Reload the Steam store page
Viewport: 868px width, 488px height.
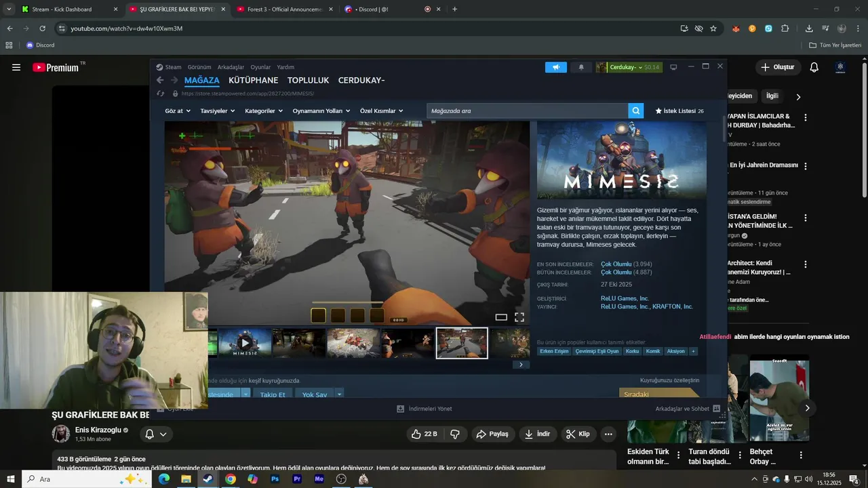[160, 94]
